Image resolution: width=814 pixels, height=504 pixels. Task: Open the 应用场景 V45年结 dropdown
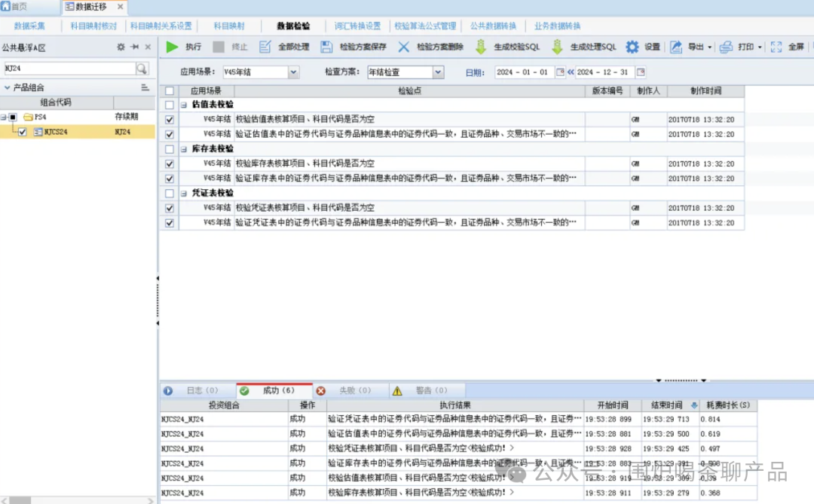tap(293, 72)
